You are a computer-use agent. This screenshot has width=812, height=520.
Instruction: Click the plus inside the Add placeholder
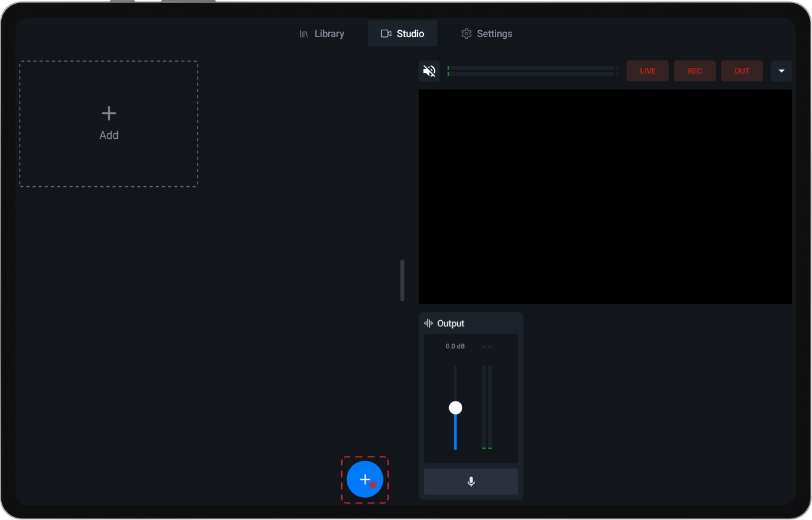point(109,113)
